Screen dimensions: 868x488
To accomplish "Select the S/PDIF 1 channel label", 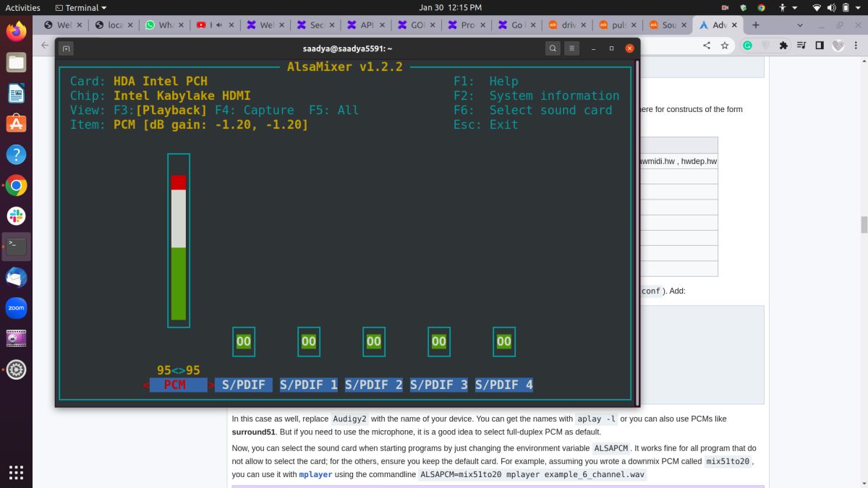I will tap(309, 385).
